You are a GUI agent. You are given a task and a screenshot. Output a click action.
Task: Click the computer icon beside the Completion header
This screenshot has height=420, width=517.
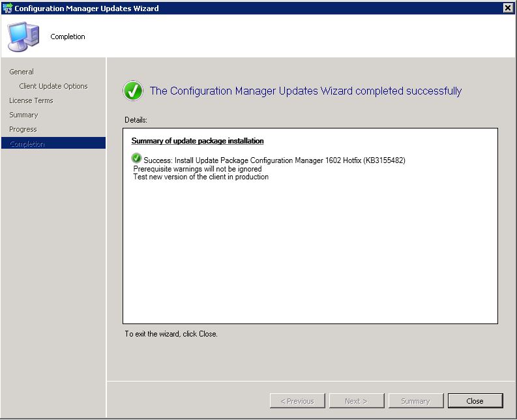point(23,37)
